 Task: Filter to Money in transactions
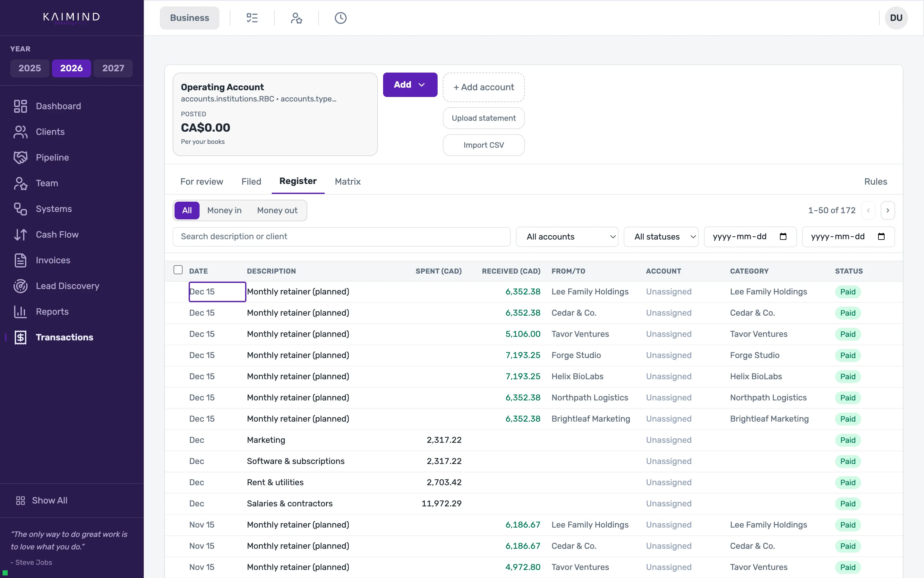point(224,210)
